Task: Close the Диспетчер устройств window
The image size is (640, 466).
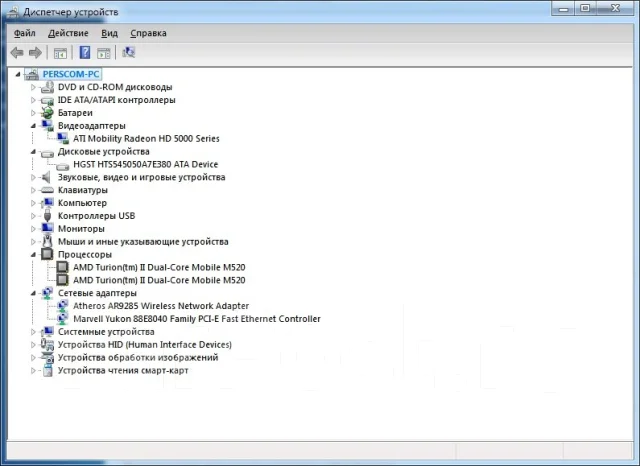Action: [616, 8]
